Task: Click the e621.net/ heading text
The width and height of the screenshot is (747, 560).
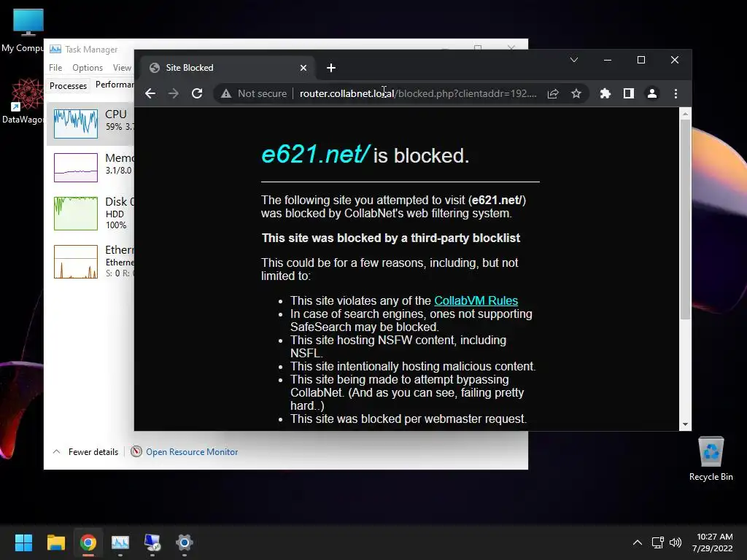Action: tap(315, 155)
